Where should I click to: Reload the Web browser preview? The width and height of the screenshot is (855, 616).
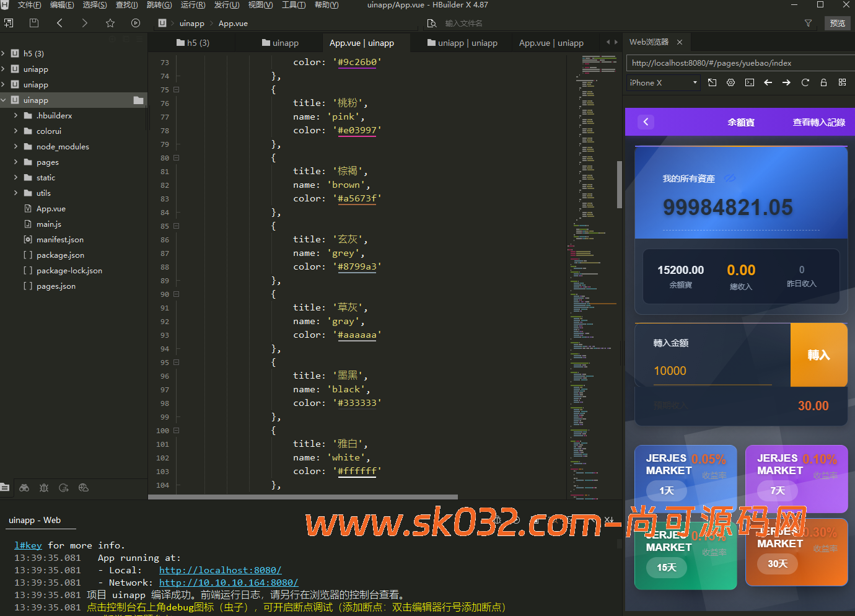(x=805, y=82)
